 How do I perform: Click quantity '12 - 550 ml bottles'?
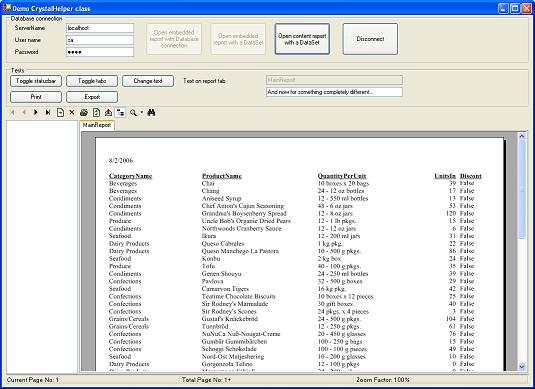(343, 198)
